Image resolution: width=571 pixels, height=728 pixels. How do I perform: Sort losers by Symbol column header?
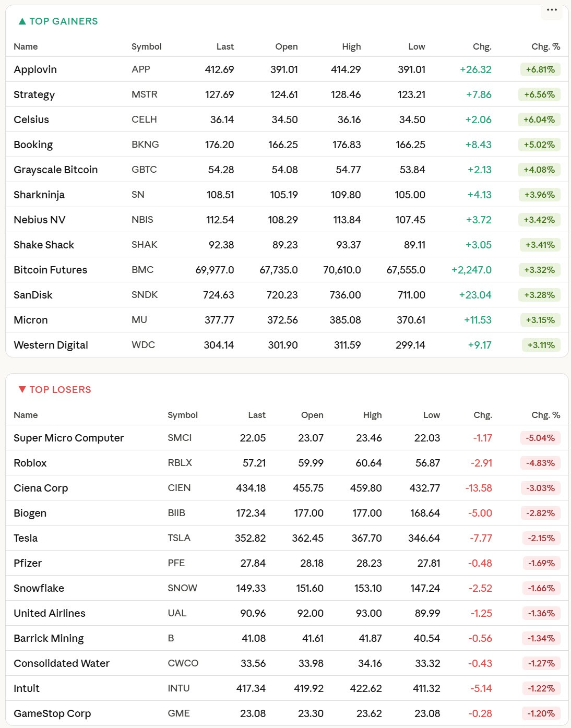pyautogui.click(x=182, y=415)
